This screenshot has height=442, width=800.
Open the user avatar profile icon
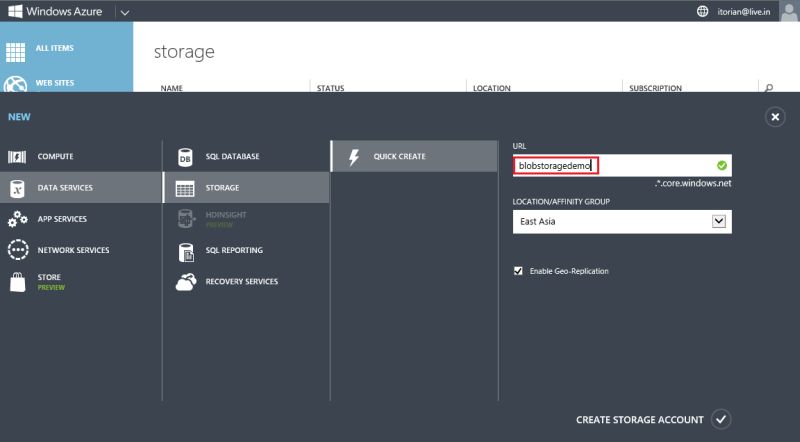coord(789,11)
